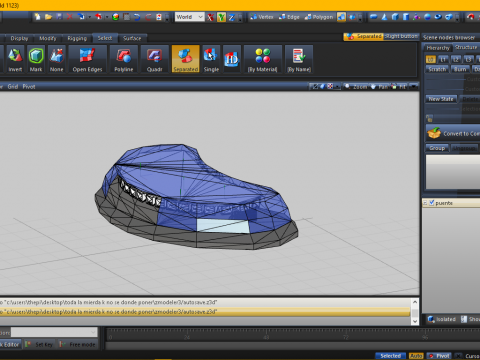Click the Burn state button

(460, 69)
